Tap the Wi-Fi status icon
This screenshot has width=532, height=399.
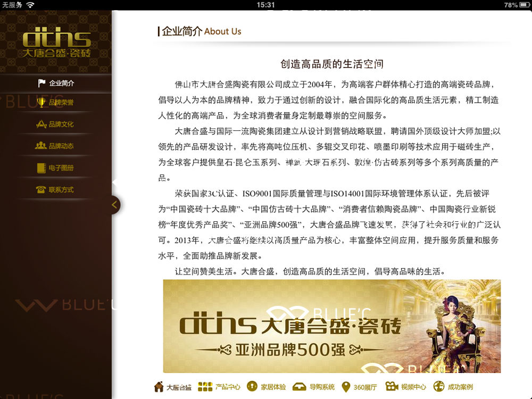pos(30,5)
